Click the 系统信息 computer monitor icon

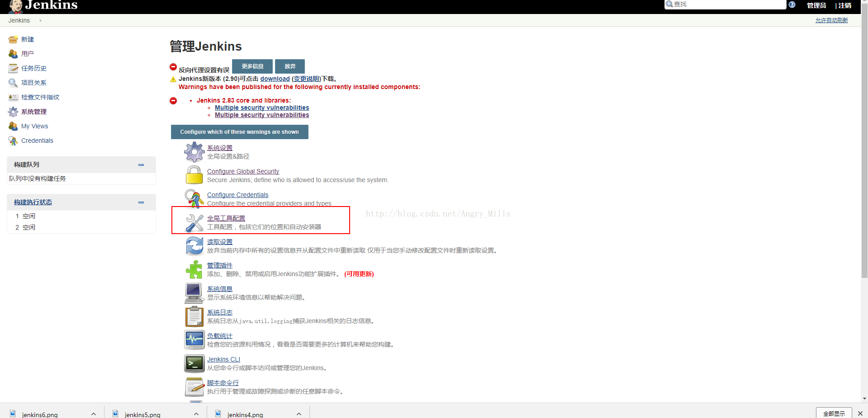(x=194, y=293)
